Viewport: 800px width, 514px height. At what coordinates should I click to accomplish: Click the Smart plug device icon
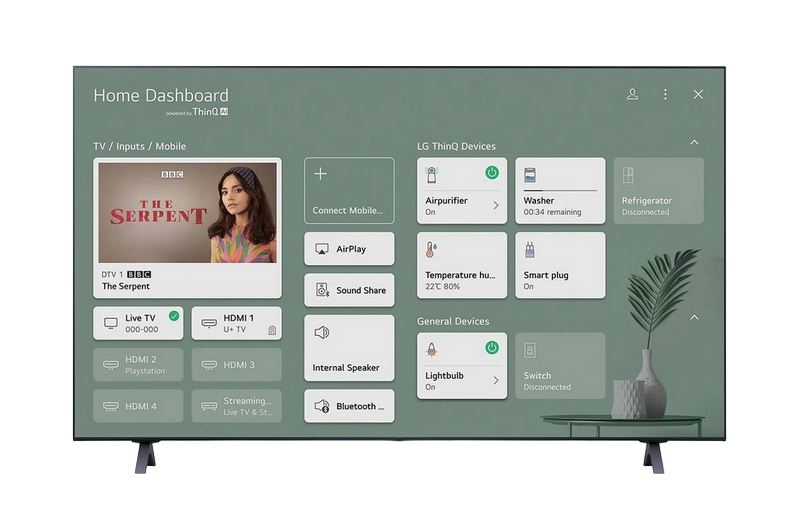(530, 250)
